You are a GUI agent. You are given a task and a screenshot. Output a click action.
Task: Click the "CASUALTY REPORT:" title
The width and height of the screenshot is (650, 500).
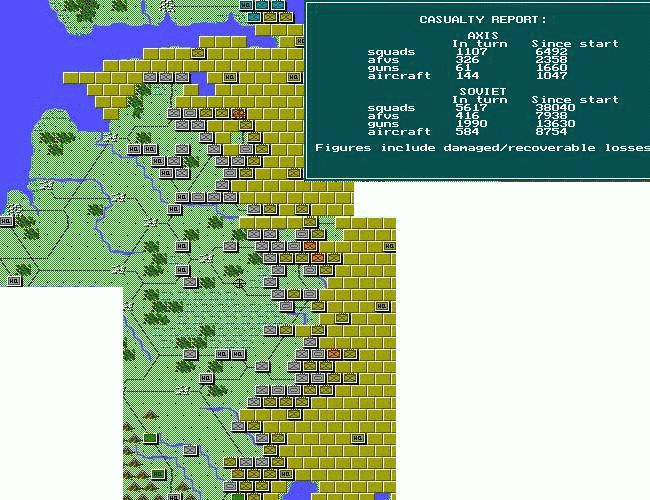483,19
